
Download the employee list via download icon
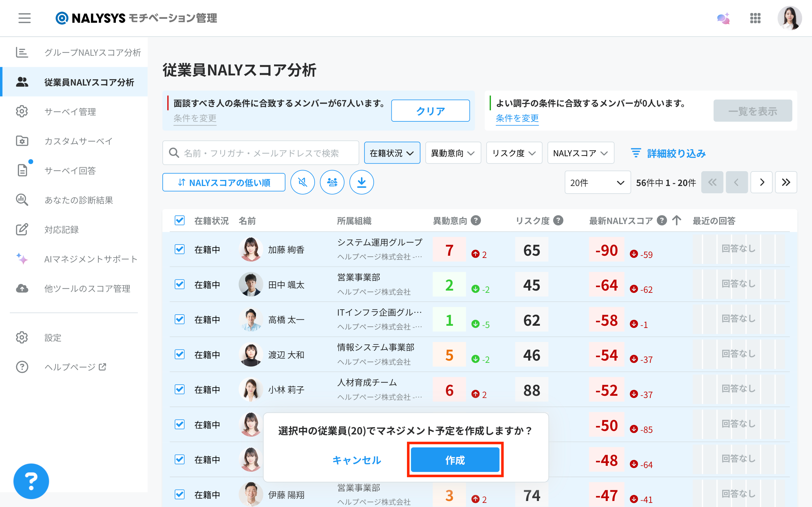click(x=361, y=183)
